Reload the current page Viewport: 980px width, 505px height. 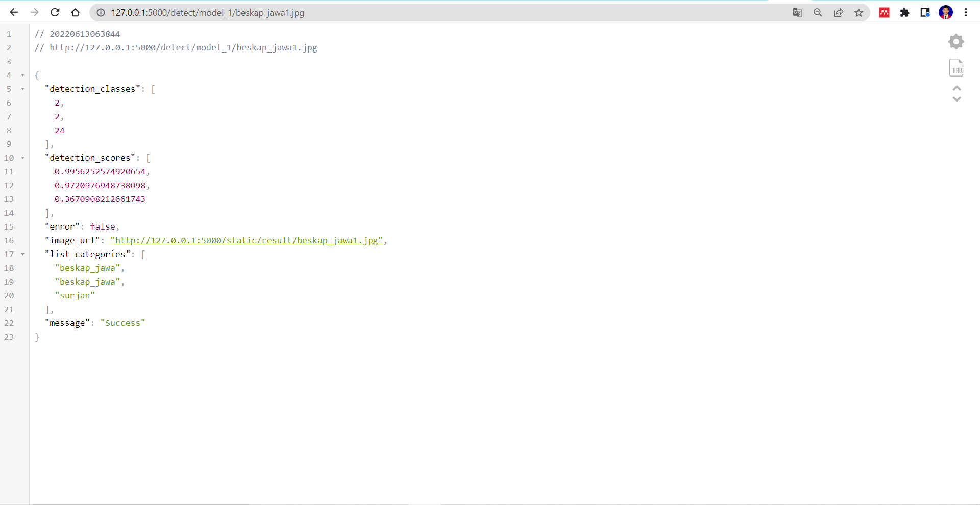coord(55,12)
